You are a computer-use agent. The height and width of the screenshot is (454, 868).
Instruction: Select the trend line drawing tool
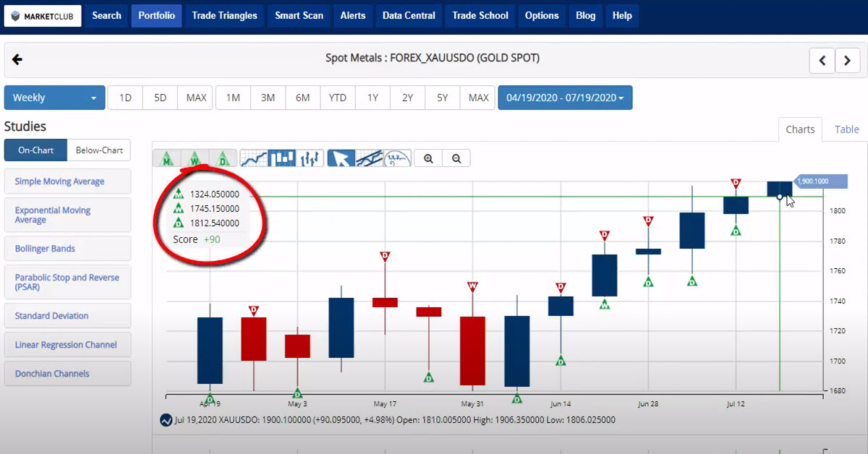[369, 158]
